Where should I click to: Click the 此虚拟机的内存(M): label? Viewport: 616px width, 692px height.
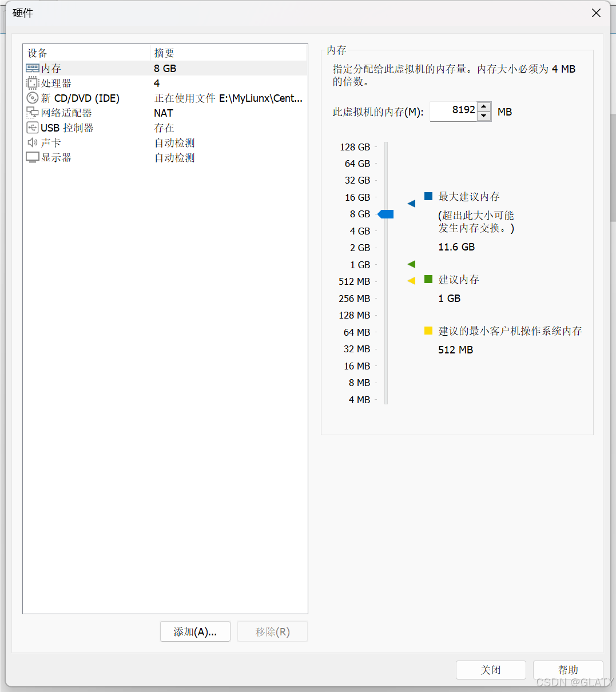click(378, 112)
